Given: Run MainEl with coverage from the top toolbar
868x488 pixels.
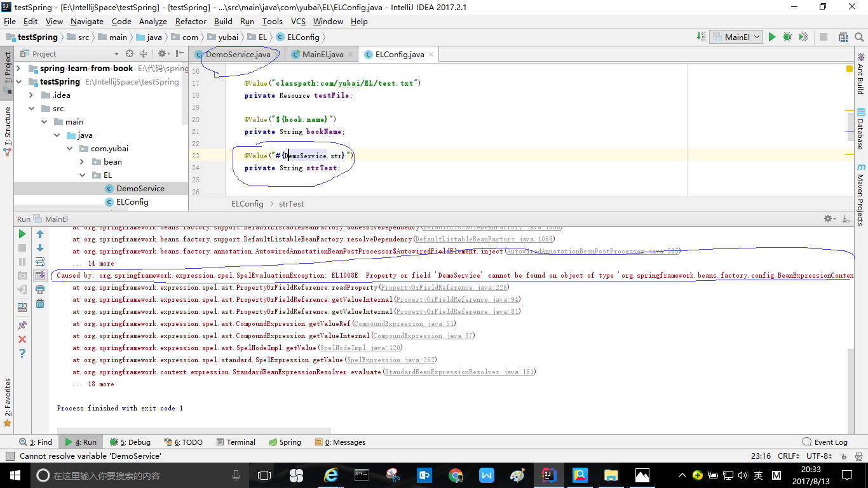Looking at the screenshot, I should [804, 37].
